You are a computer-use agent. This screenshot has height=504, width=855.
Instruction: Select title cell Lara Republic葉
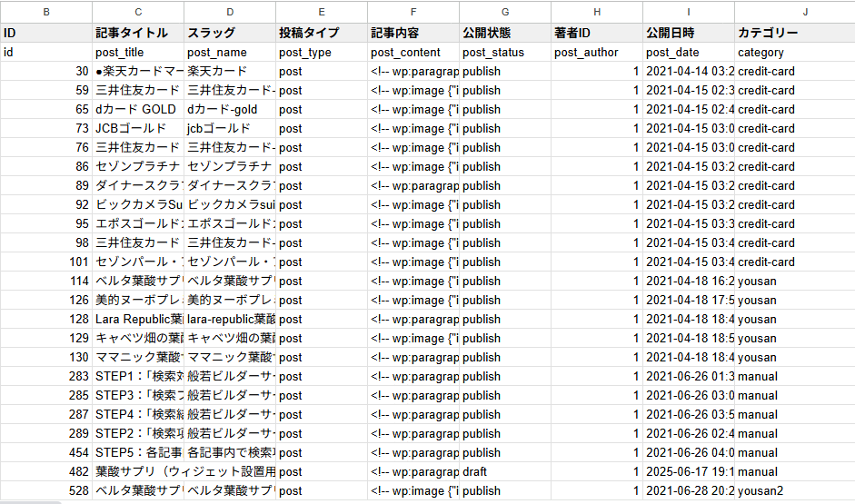(x=138, y=320)
